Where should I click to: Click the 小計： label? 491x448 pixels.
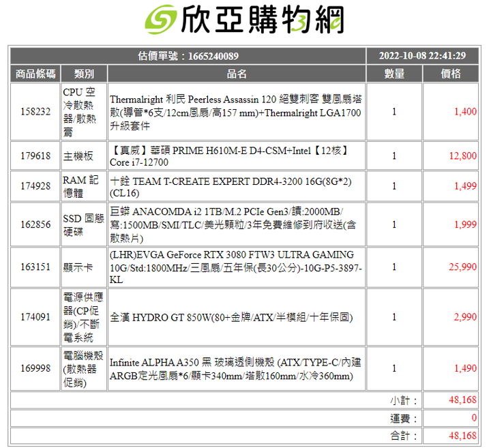(404, 400)
